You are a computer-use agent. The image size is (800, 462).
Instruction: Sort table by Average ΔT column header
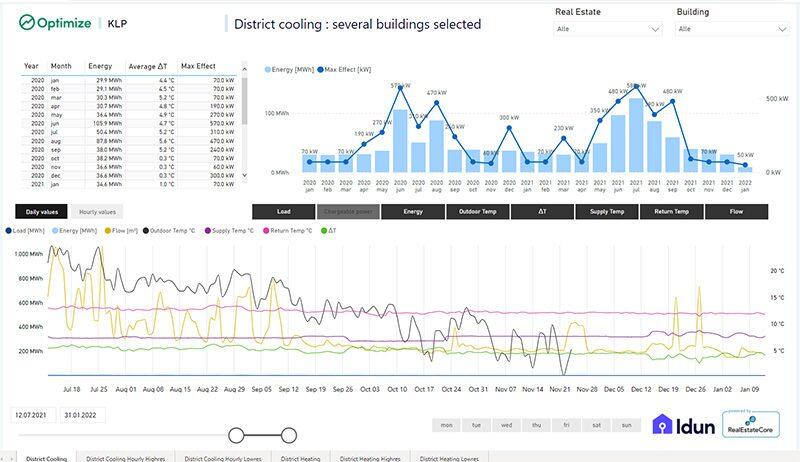pos(148,66)
